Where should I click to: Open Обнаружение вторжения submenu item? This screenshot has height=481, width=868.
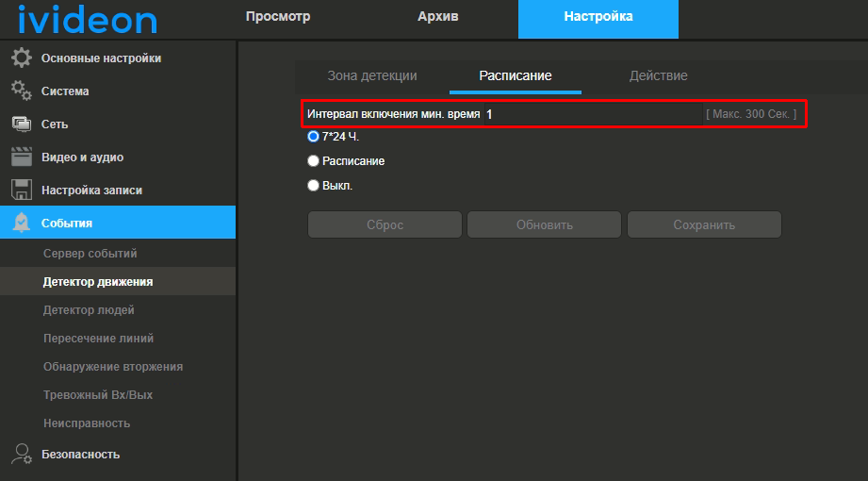118,366
